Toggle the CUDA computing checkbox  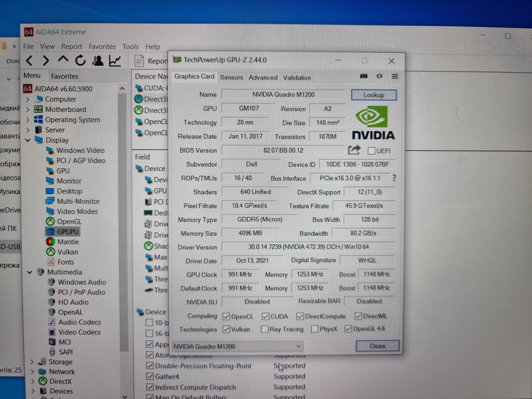coord(265,316)
